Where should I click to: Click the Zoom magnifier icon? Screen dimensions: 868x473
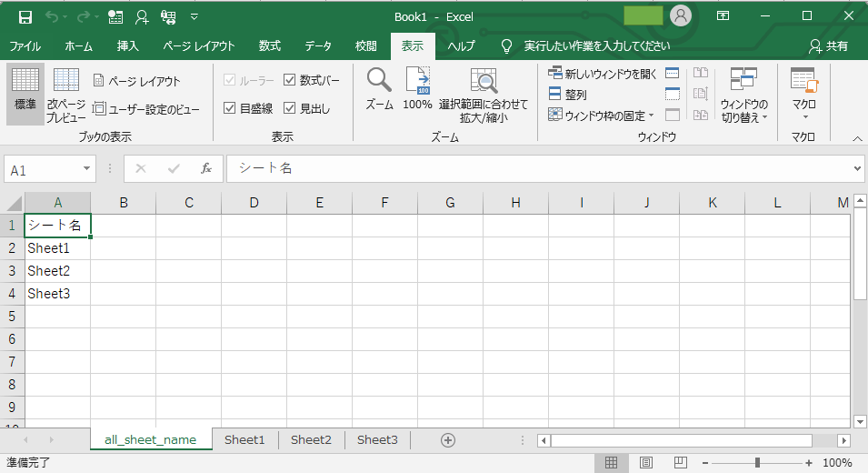(x=379, y=82)
